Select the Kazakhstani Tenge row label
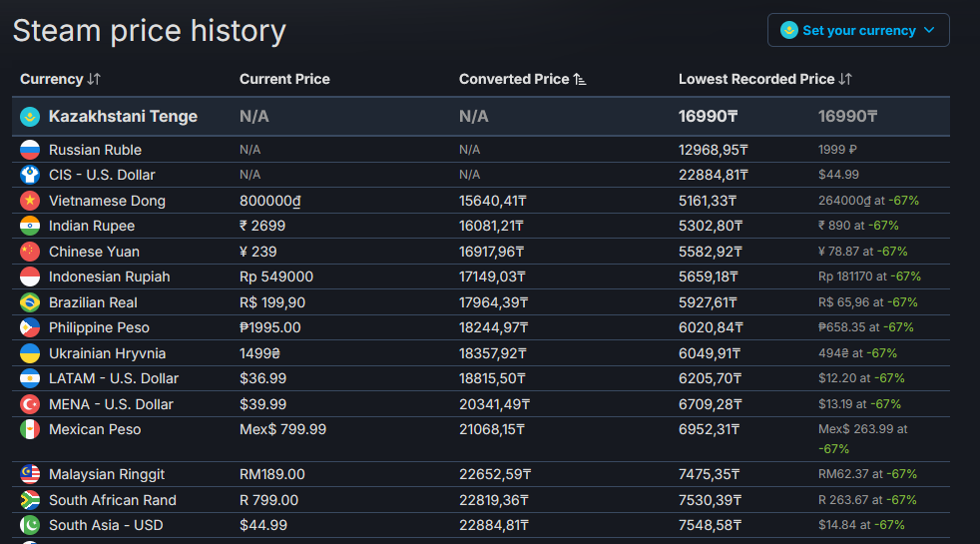The image size is (980, 544). 123,117
